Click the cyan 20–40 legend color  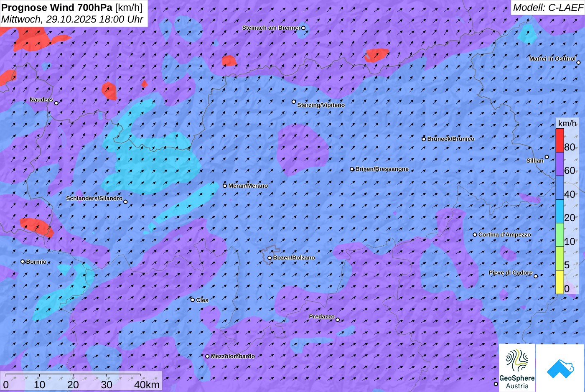click(x=560, y=211)
